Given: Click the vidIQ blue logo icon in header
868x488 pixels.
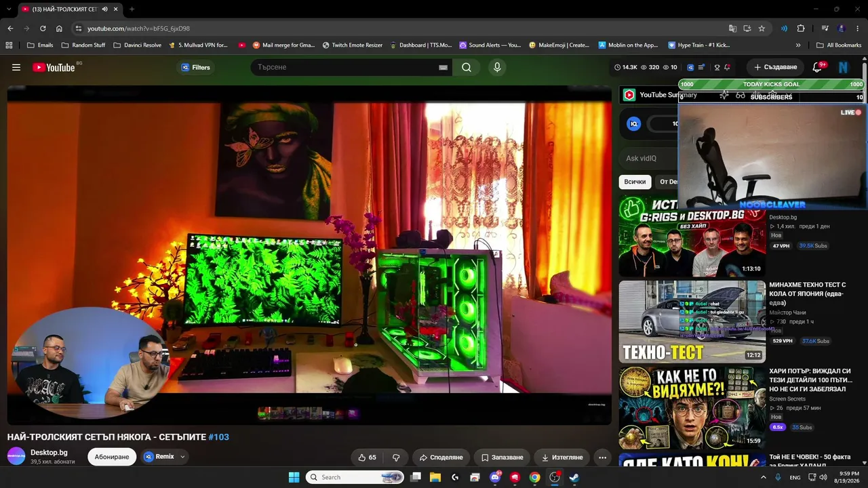Looking at the screenshot, I should (690, 67).
